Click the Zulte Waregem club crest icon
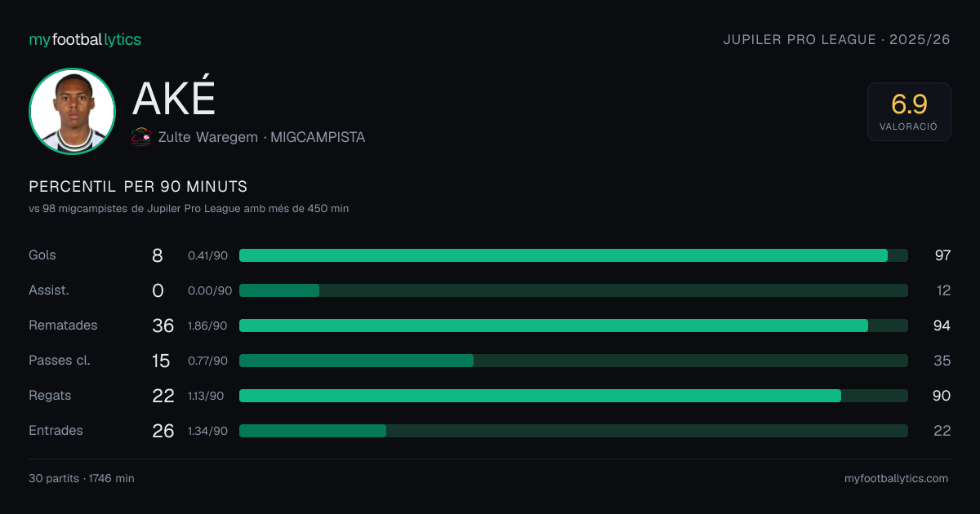980x514 pixels. click(141, 136)
